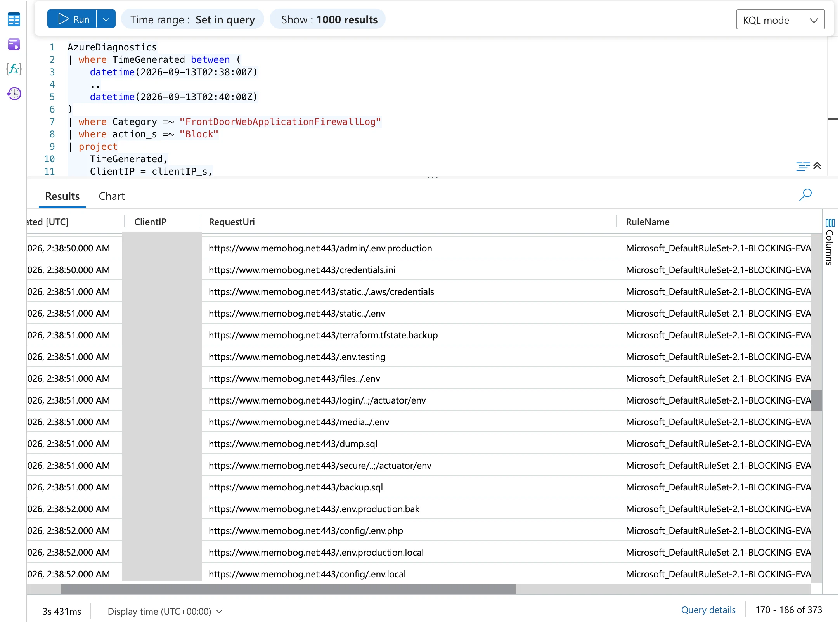Screen dimensions: 840x622
Task: Open the Query history clock icon
Action: pyautogui.click(x=14, y=94)
